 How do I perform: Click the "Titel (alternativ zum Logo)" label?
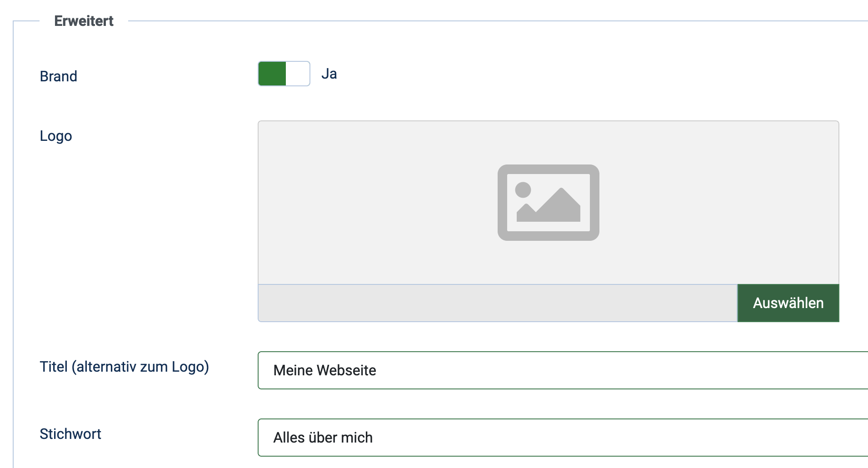click(124, 367)
